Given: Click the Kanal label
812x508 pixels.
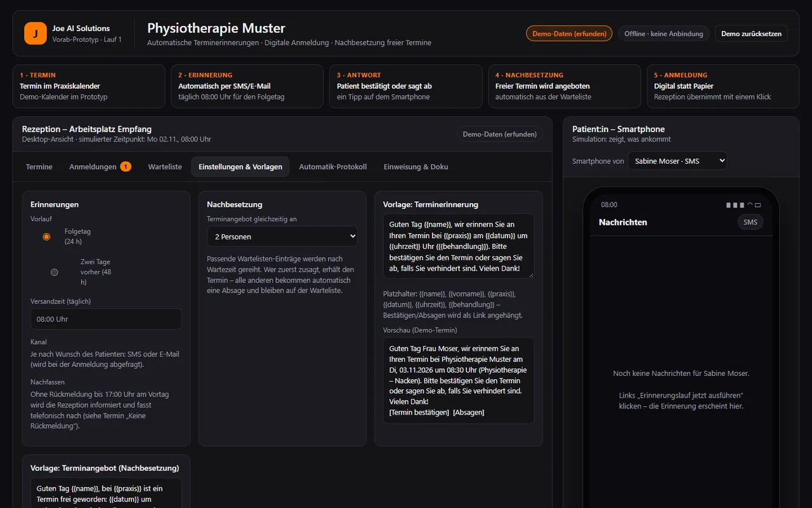Looking at the screenshot, I should pyautogui.click(x=39, y=342).
